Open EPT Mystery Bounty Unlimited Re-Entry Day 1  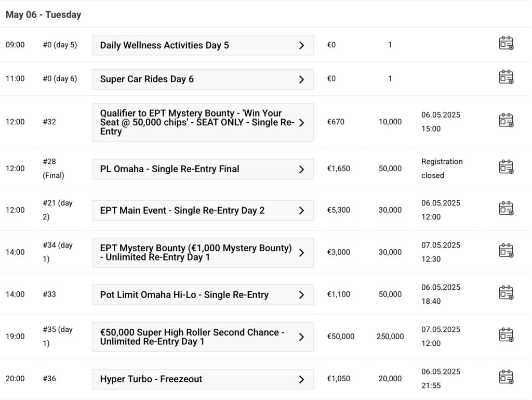coord(203,253)
